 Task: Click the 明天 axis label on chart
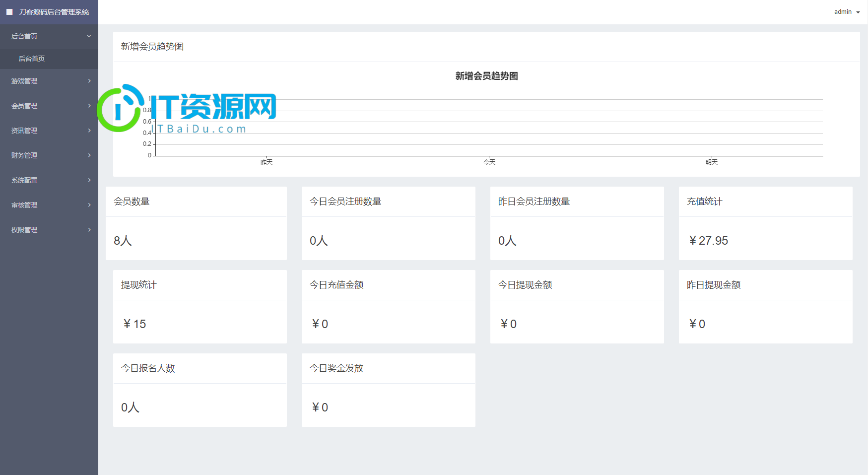pyautogui.click(x=712, y=162)
